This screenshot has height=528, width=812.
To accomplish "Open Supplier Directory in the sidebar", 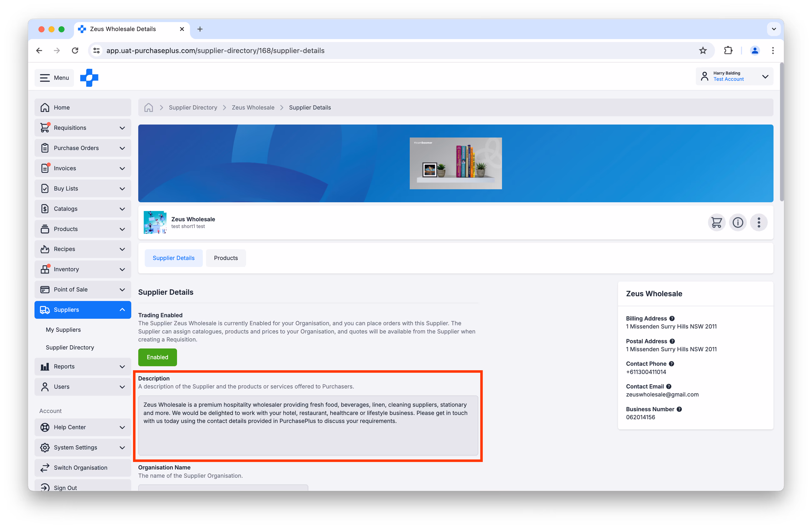I will coord(70,347).
